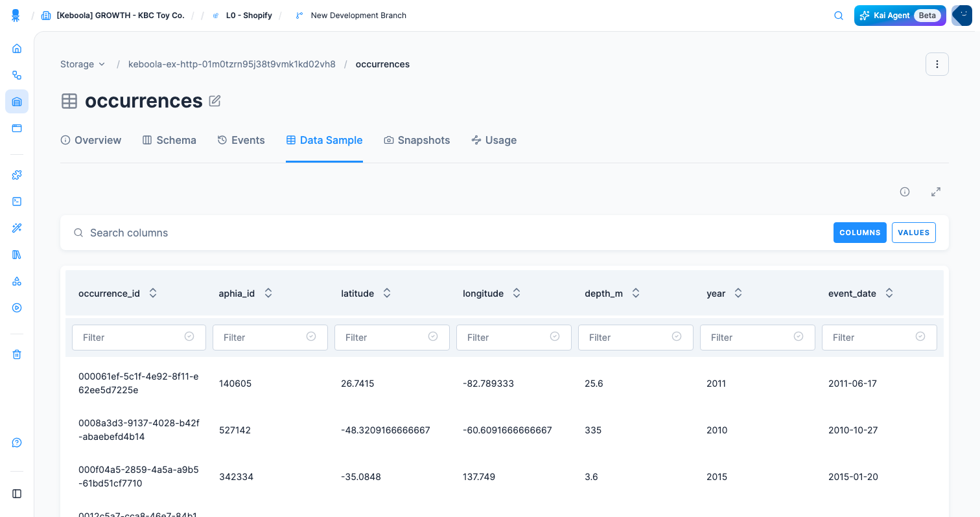Open the Data Catalog window icon in sidebar
The image size is (980, 517).
[17, 128]
